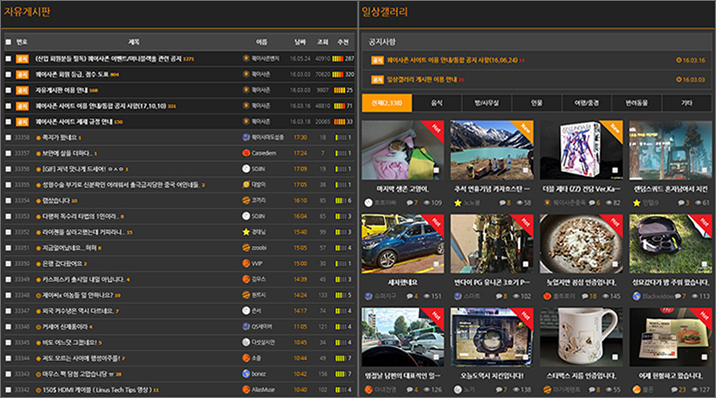The image size is (716, 398).
Task: Click the author avatar on post 33344
Action: 246,358
